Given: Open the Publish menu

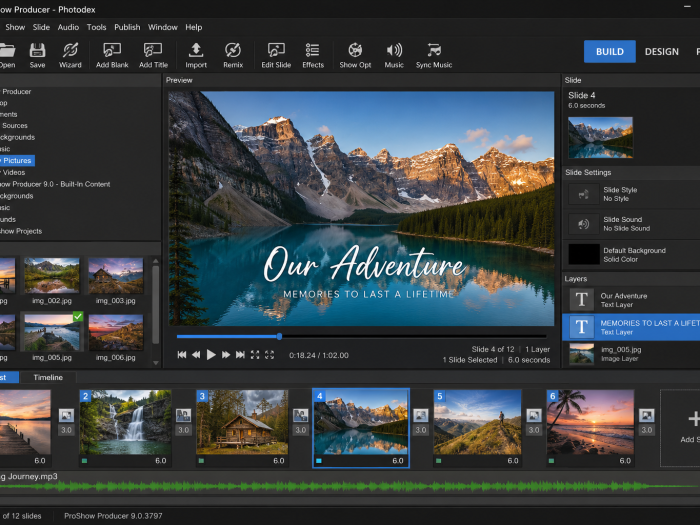Looking at the screenshot, I should (127, 27).
